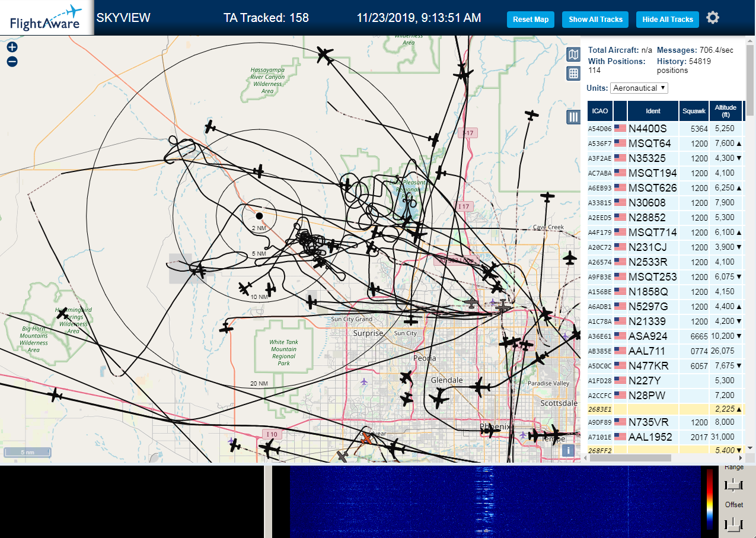Click the US flag icon for AAL1952

tap(620, 437)
